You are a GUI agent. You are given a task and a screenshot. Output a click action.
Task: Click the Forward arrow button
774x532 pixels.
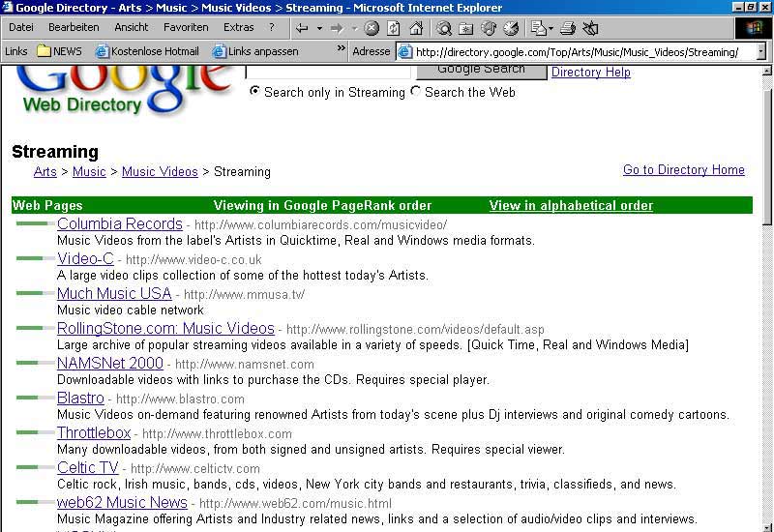(337, 29)
